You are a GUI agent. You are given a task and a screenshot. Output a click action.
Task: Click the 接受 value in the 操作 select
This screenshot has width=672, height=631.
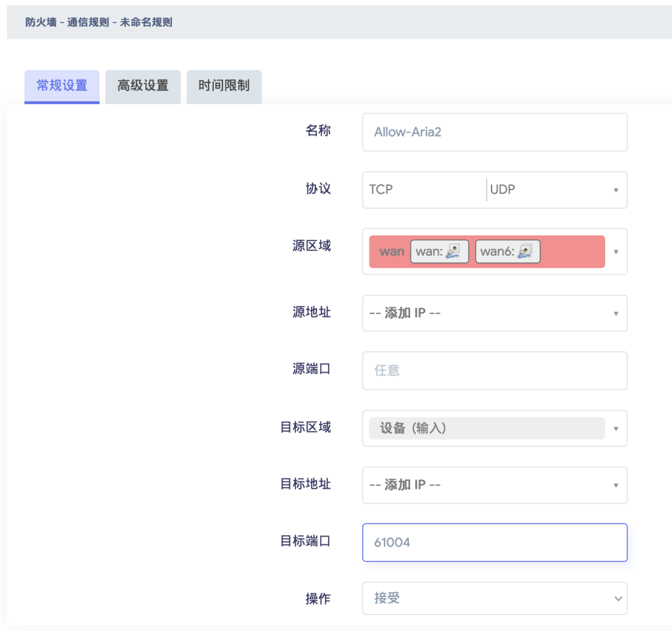point(387,599)
